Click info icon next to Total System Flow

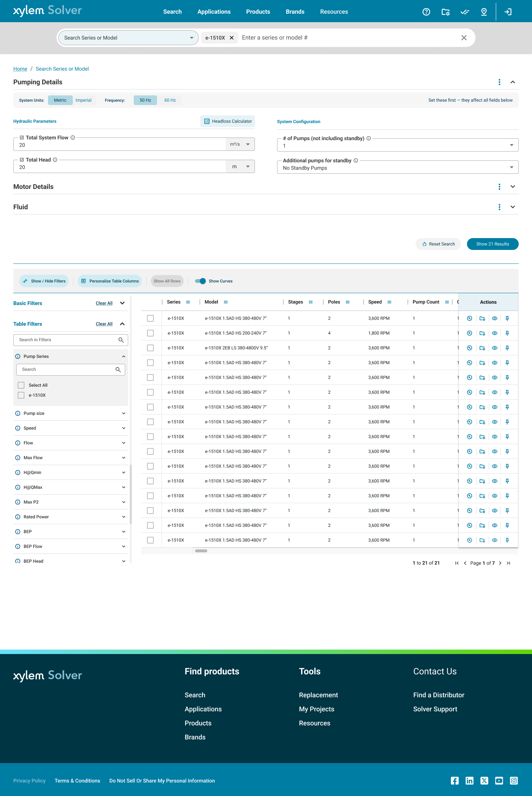(73, 138)
